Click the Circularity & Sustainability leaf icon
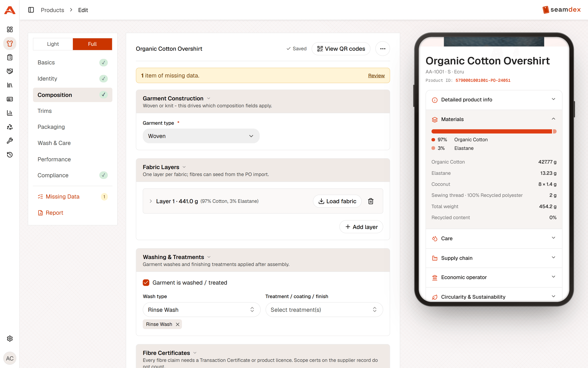This screenshot has height=368, width=588. click(435, 297)
